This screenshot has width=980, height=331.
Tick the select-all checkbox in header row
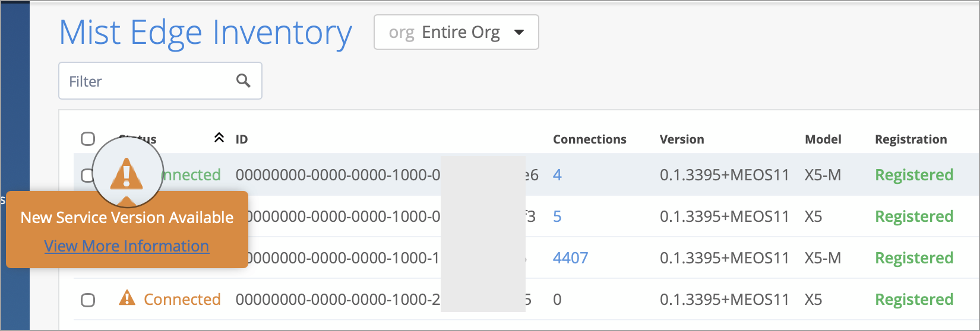coord(88,139)
